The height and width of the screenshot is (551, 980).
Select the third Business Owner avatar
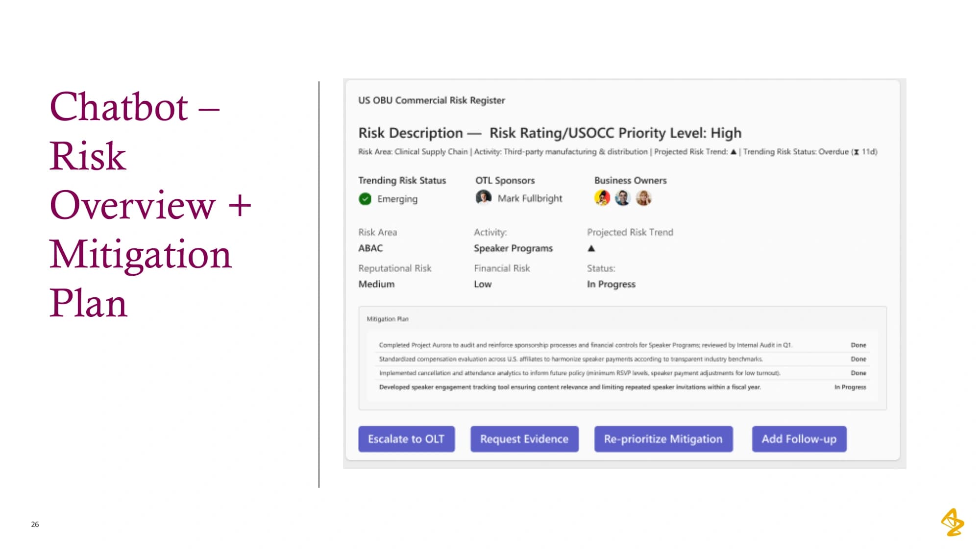coord(644,198)
